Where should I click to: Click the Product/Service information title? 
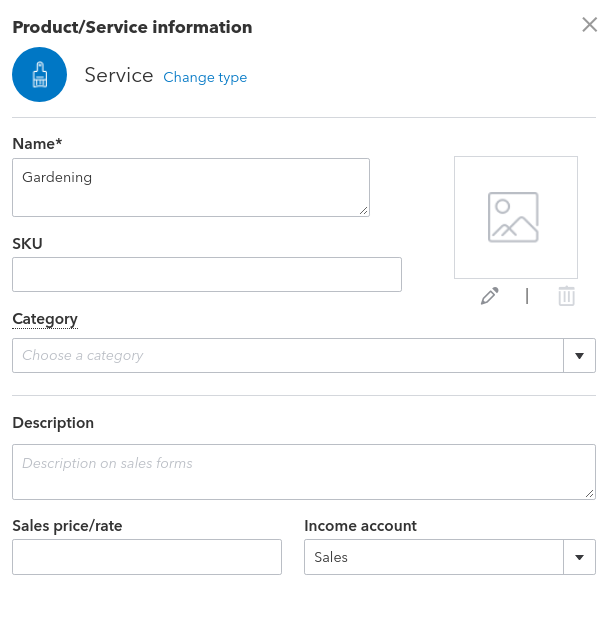point(132,27)
